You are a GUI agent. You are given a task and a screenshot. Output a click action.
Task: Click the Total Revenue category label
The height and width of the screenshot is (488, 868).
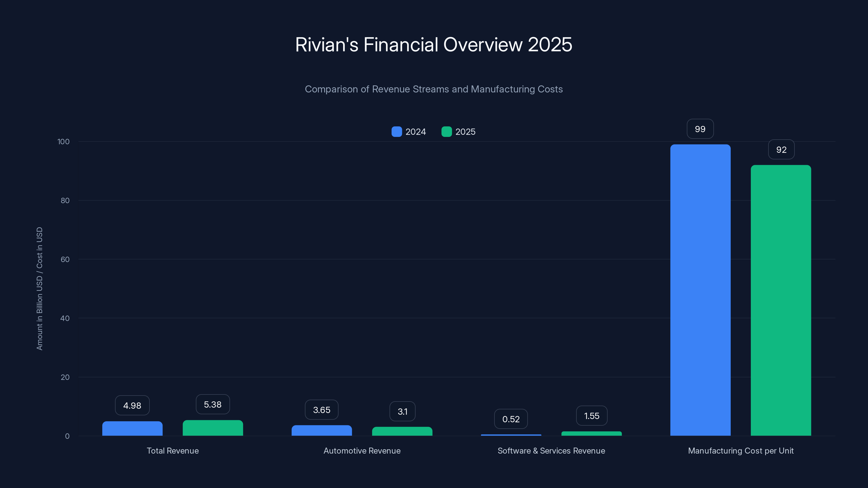[173, 451]
